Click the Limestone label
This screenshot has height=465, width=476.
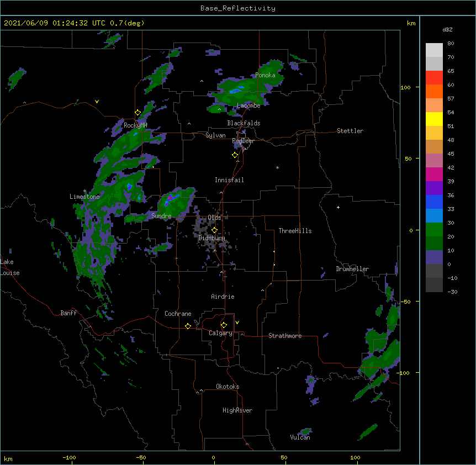click(84, 197)
